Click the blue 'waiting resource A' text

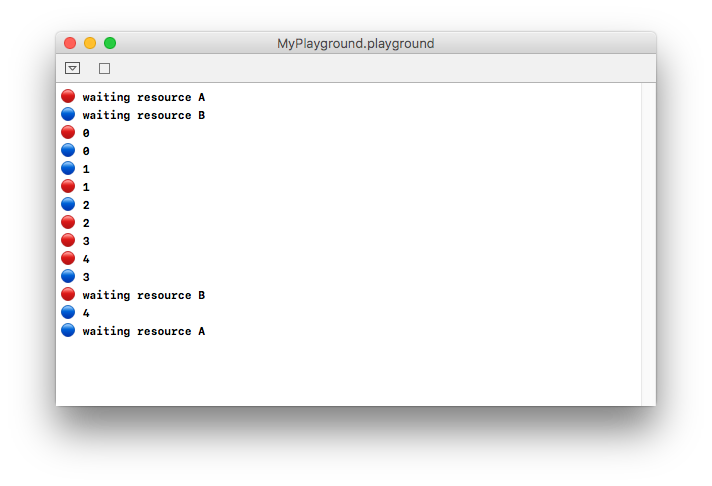pyautogui.click(x=143, y=331)
